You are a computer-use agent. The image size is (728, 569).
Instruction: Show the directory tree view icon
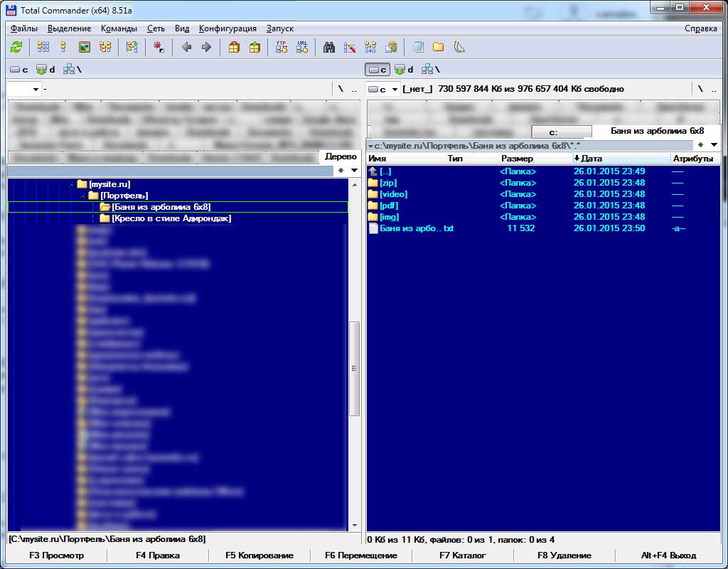point(105,47)
